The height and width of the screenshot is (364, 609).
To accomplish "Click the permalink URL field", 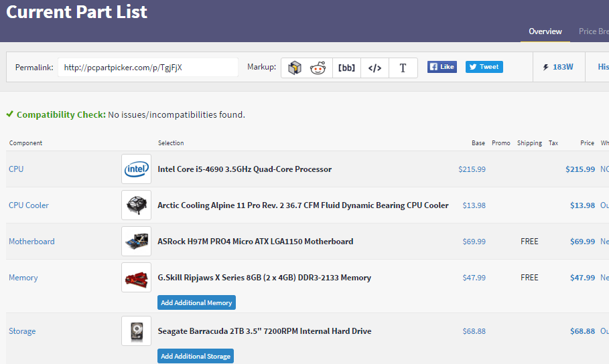I will tap(148, 67).
